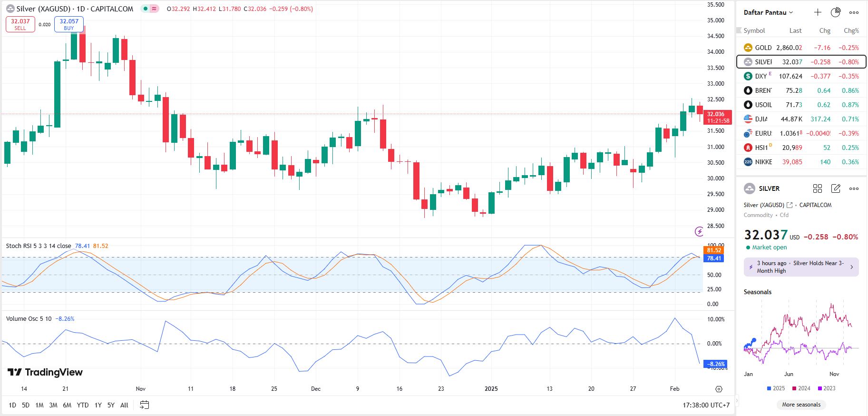The image size is (868, 416).
Task: Expand the Daftar Pantau watchlist dropdown
Action: pyautogui.click(x=768, y=12)
